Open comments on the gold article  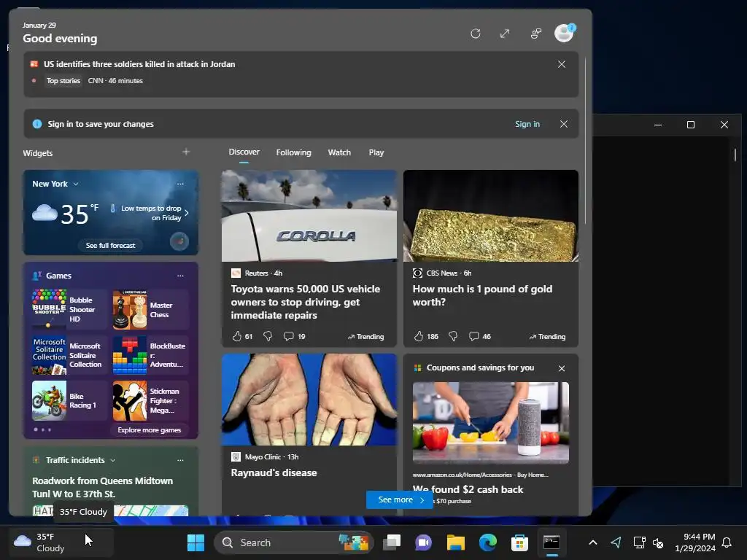[480, 336]
